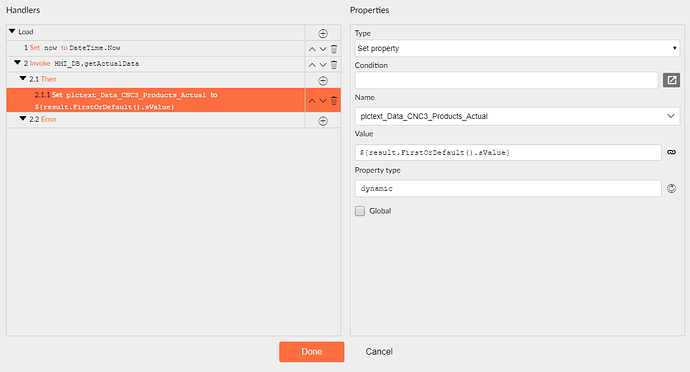The image size is (690, 372).
Task: Click the refresh icon beside Property type
Action: coord(672,188)
